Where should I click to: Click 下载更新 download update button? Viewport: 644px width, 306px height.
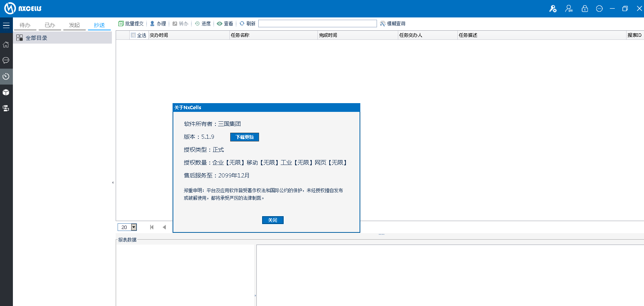(245, 137)
